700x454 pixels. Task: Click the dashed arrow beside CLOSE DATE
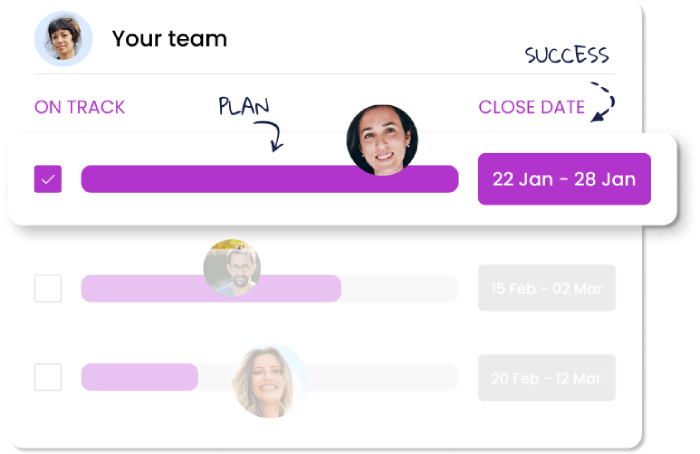(603, 102)
